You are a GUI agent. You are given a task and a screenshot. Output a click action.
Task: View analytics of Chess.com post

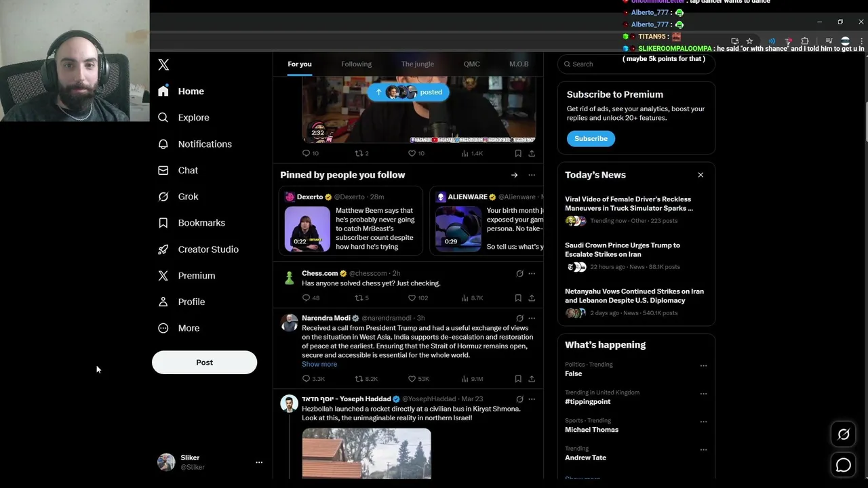click(472, 298)
